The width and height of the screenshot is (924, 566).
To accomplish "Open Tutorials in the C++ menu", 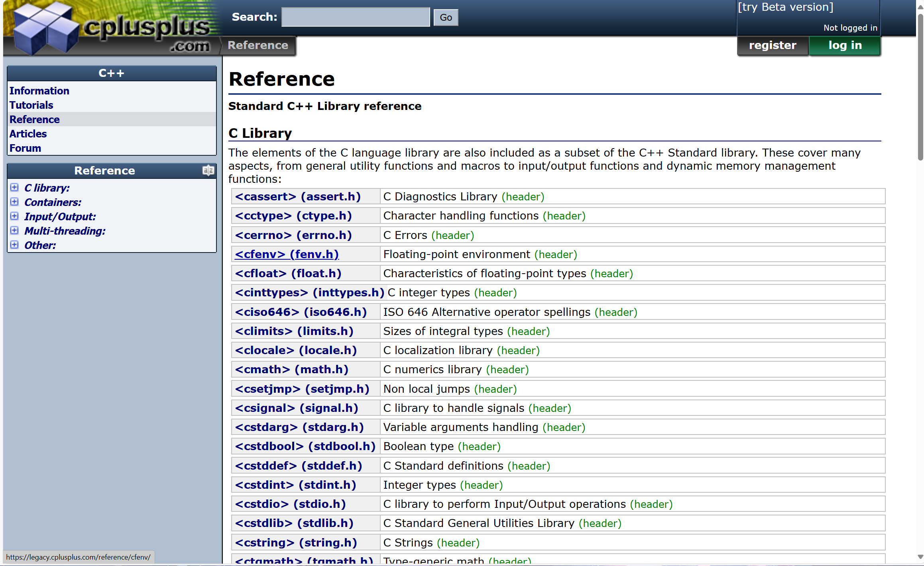I will [x=31, y=105].
